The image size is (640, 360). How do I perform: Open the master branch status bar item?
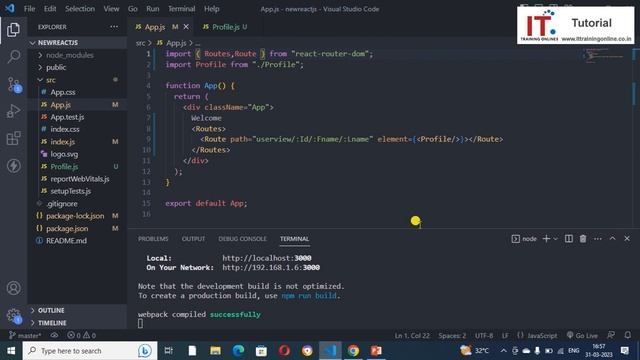(x=25, y=336)
